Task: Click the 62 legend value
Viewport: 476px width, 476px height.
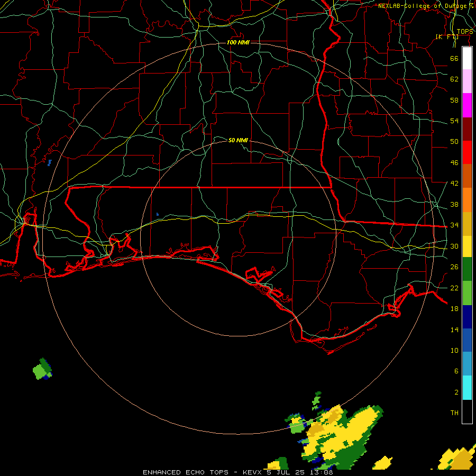Action: coord(454,79)
